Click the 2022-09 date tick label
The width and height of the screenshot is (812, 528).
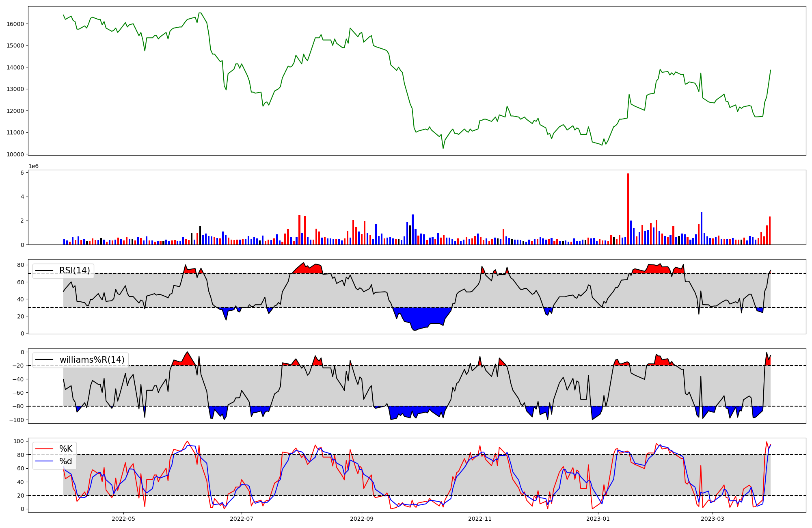pos(362,519)
